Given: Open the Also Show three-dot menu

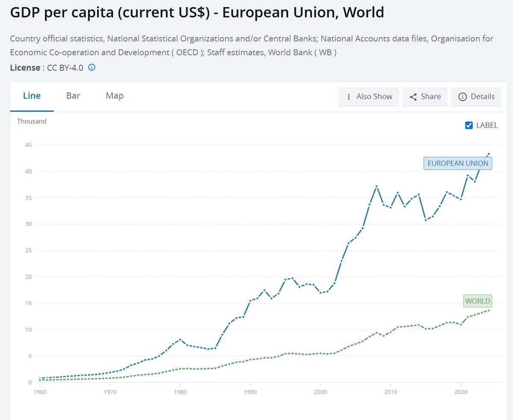Looking at the screenshot, I should pyautogui.click(x=369, y=97).
